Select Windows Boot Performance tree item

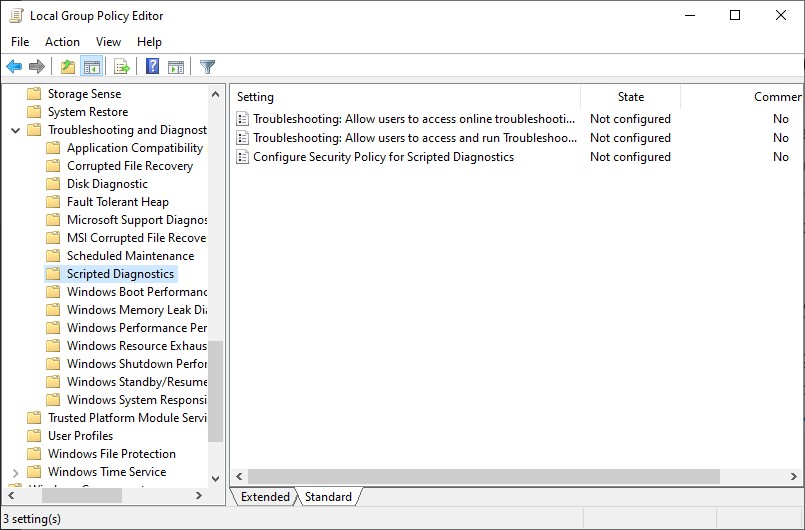click(137, 292)
